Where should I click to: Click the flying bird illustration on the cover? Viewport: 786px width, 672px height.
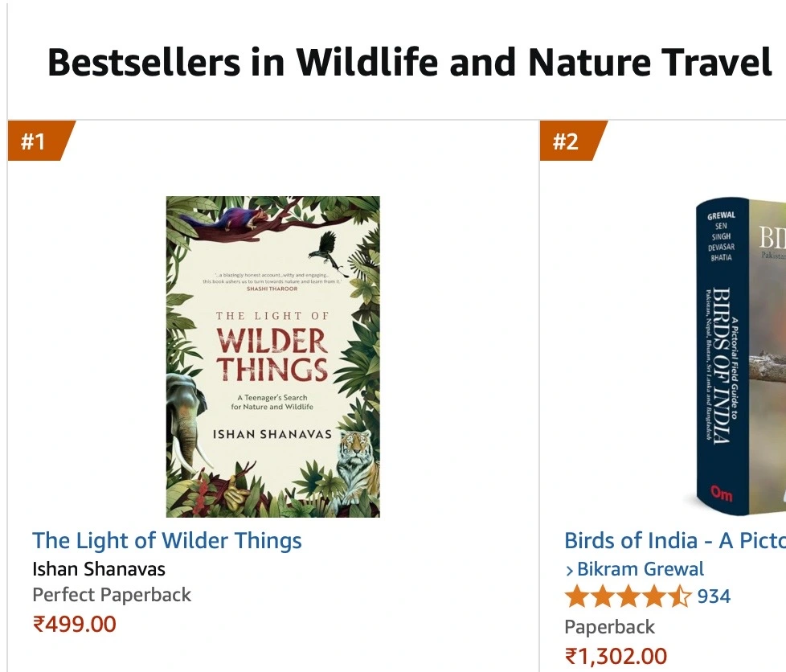[x=329, y=250]
